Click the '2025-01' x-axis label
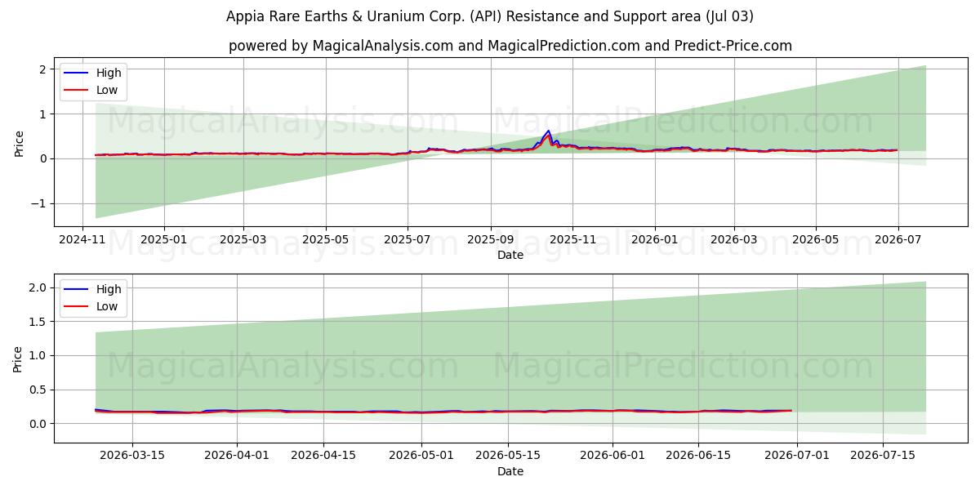980x490 pixels. [163, 241]
